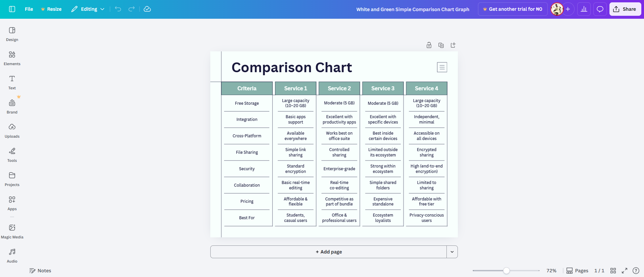The height and width of the screenshot is (277, 644).
Task: Open the comments panel
Action: 600,9
